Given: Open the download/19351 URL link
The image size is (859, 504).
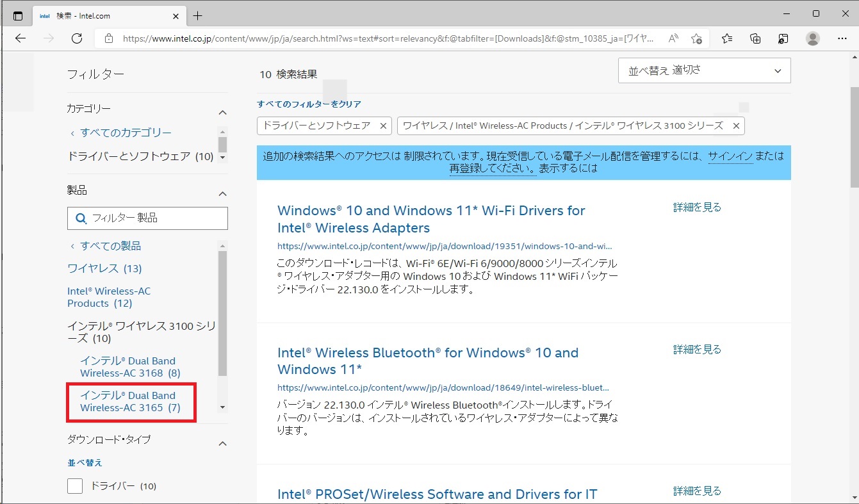Looking at the screenshot, I should [445, 245].
